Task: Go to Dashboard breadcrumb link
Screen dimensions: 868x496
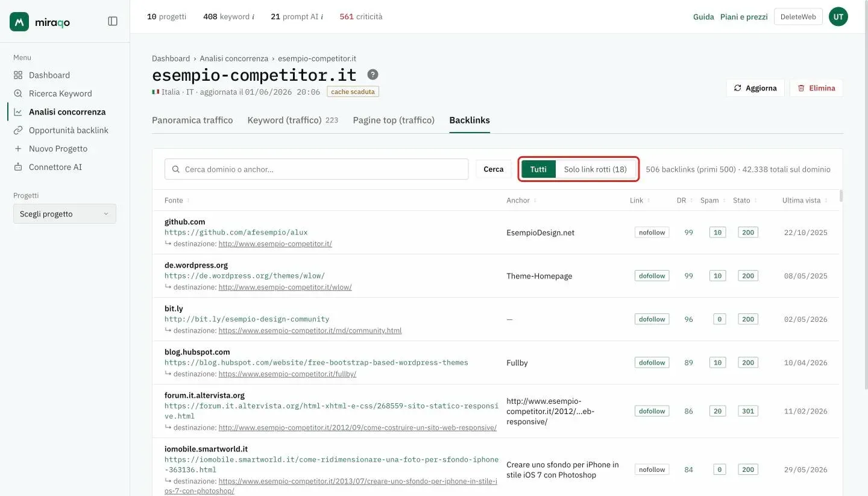Action: click(x=171, y=58)
